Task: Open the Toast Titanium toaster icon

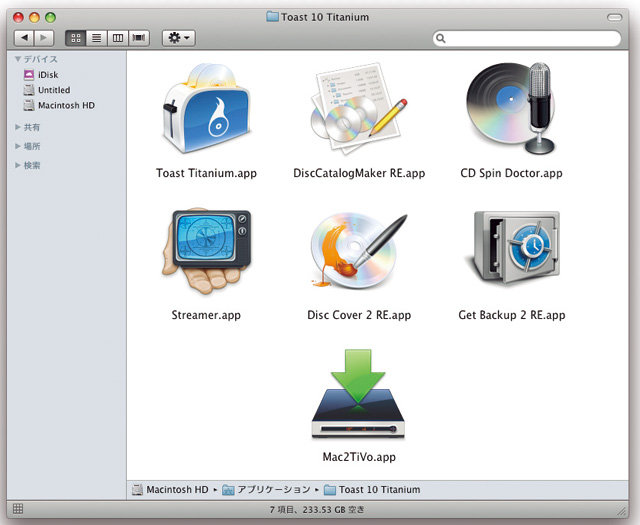Action: pyautogui.click(x=206, y=109)
